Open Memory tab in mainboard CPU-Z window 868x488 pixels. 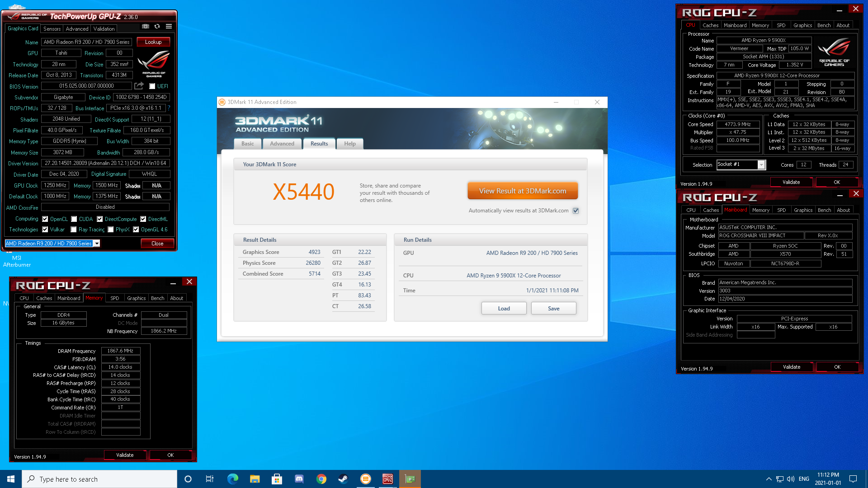pos(761,210)
